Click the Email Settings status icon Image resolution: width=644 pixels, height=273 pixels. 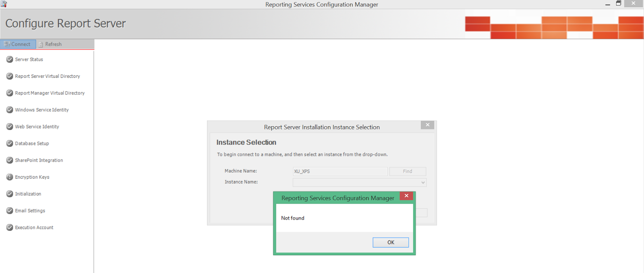coord(10,210)
